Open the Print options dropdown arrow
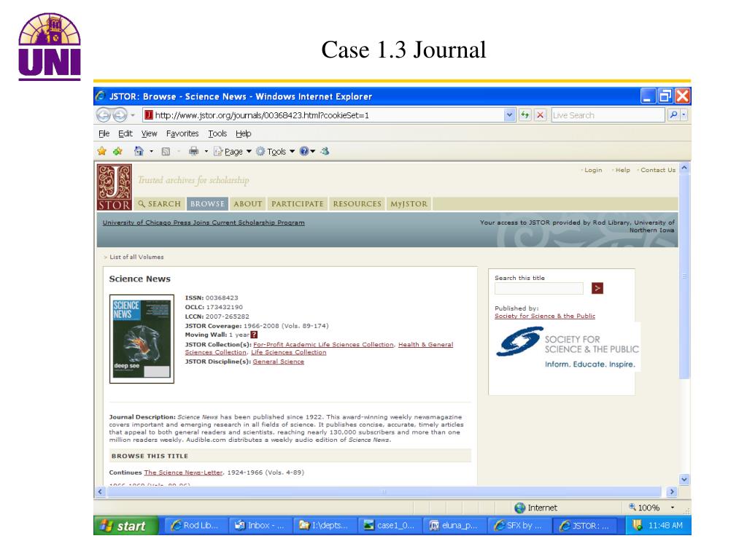Screen dimensions: 747x560 [206, 152]
